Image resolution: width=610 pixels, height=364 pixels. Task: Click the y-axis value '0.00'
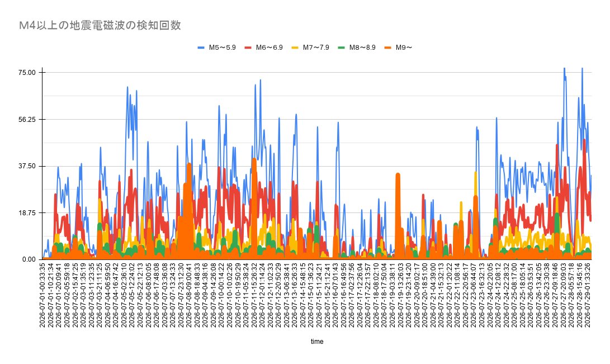click(29, 259)
